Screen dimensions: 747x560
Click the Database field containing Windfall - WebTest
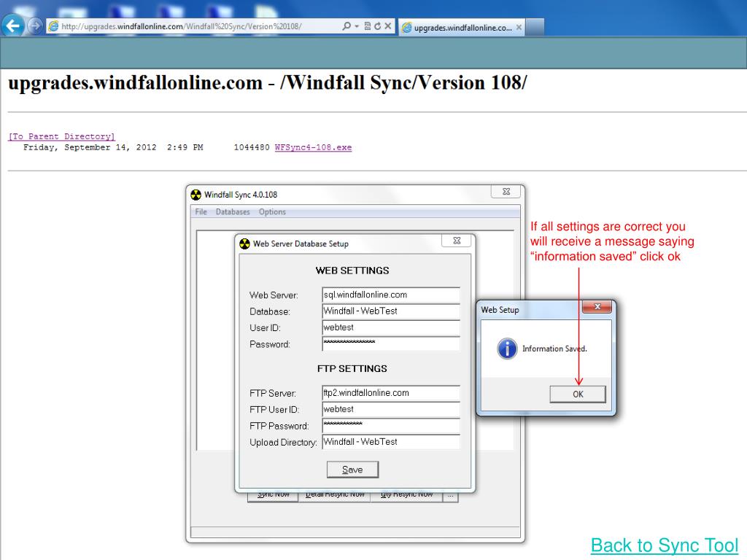tap(391, 311)
